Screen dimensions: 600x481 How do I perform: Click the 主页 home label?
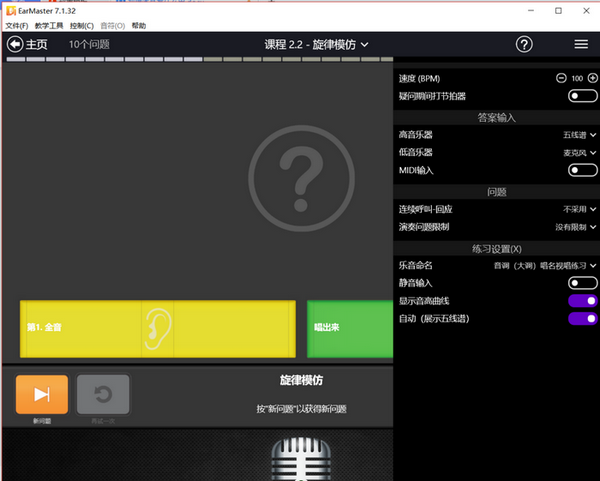point(37,44)
